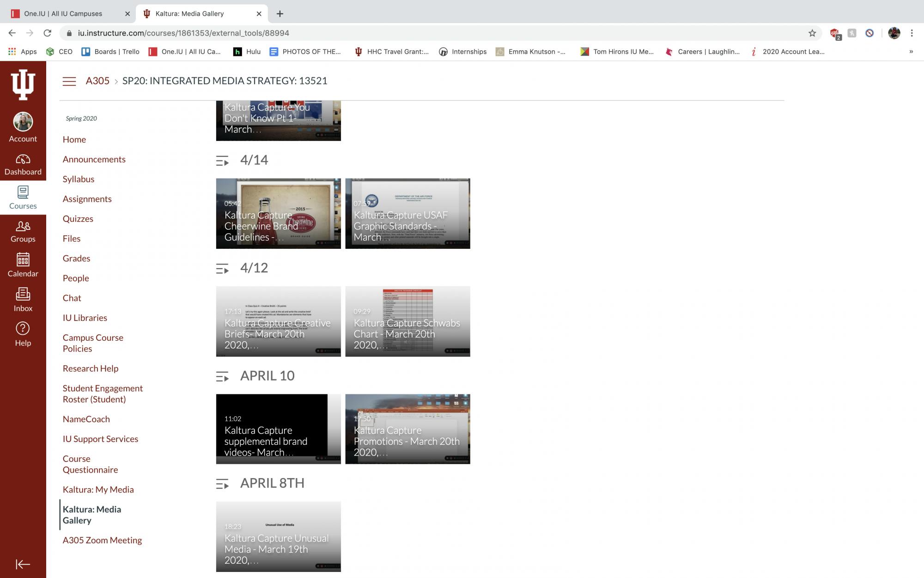
Task: Open Kaltura: My Media menu item
Action: (x=98, y=489)
